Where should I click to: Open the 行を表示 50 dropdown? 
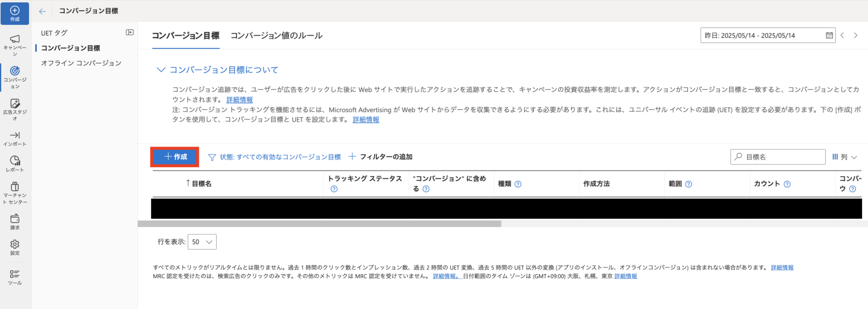pyautogui.click(x=202, y=242)
